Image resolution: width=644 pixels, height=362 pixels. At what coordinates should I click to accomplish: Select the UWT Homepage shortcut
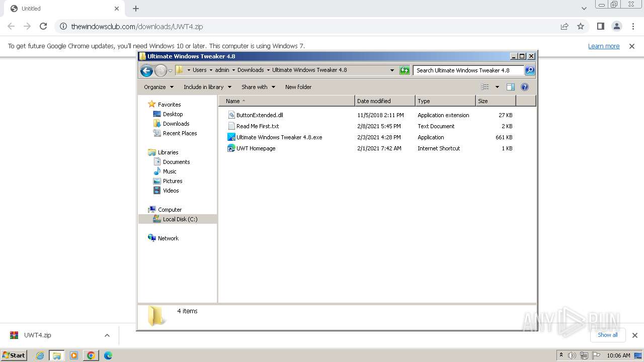click(256, 148)
